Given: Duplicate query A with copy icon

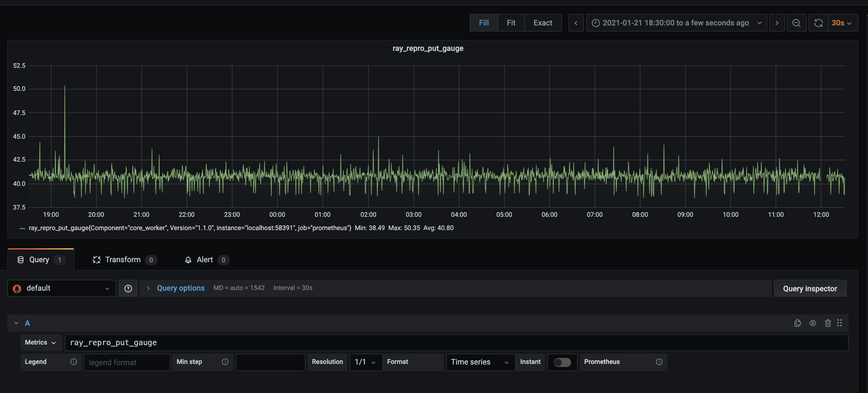Looking at the screenshot, I should [797, 323].
